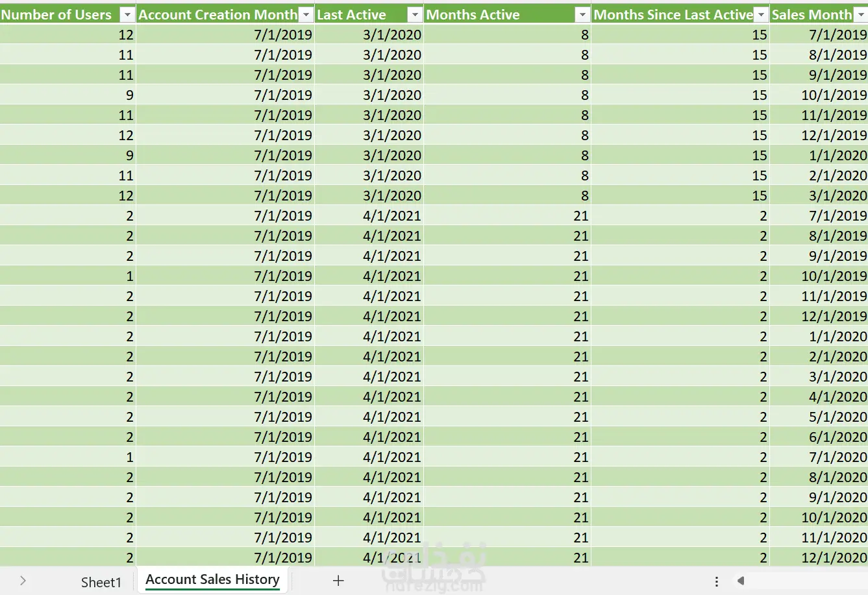Screen dimensions: 868x595
Task: Select the Sales Month cell showing 6/1/2020
Action: 837,437
